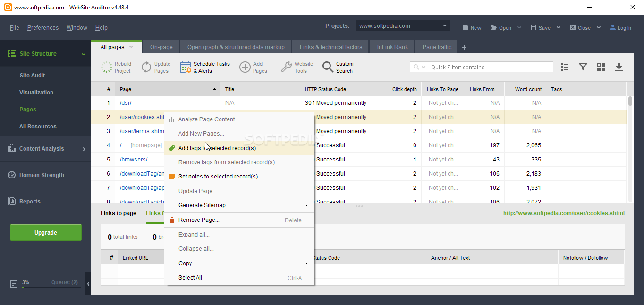Click the Domain Strength sidebar icon
Viewport: 644px width, 305px height.
tap(12, 175)
